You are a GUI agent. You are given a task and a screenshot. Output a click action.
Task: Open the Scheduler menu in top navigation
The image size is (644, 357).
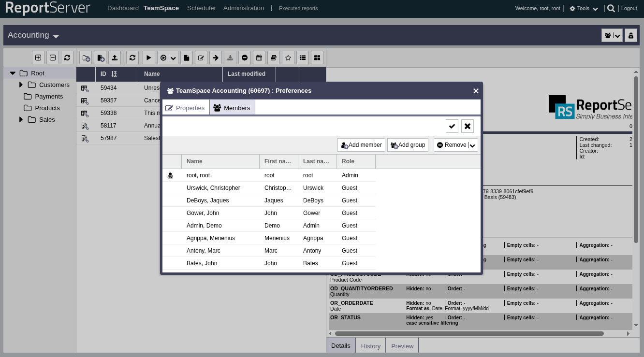pos(201,8)
